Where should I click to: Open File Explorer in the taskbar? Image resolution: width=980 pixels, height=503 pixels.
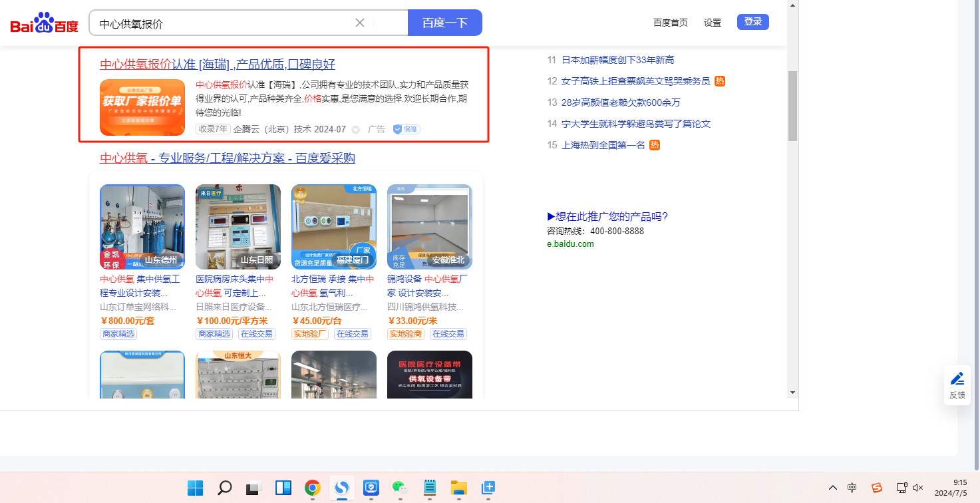pos(458,488)
